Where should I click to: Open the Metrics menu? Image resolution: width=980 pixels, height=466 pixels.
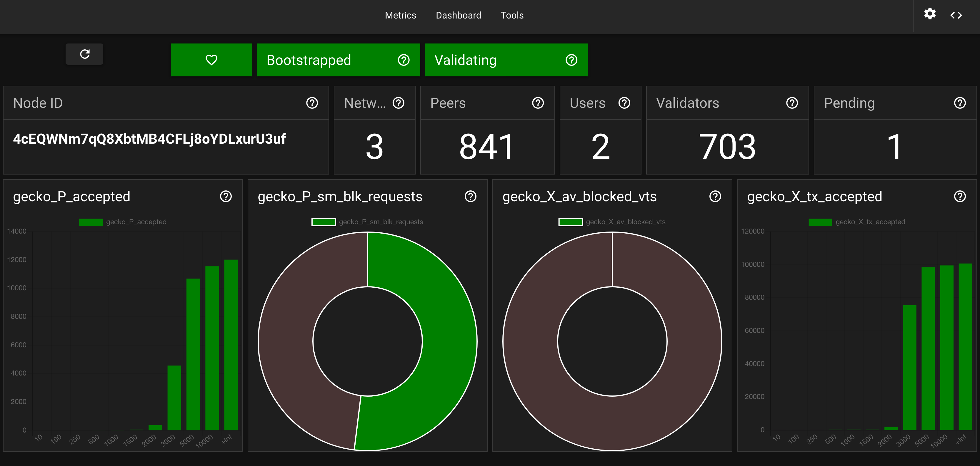pyautogui.click(x=400, y=15)
